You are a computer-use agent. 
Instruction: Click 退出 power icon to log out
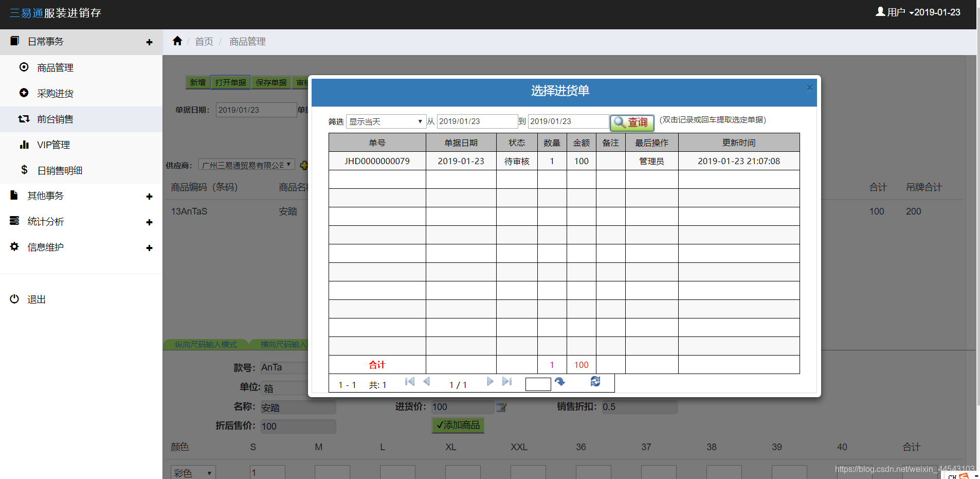point(14,299)
